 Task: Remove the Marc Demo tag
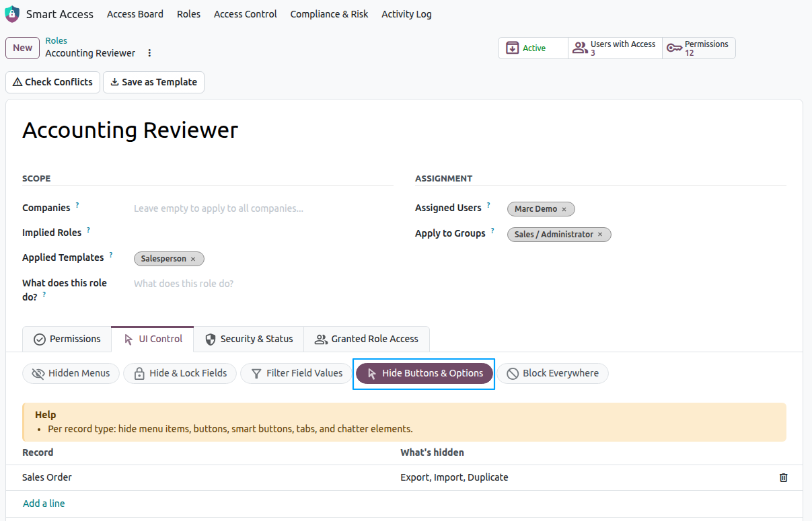[x=564, y=209]
